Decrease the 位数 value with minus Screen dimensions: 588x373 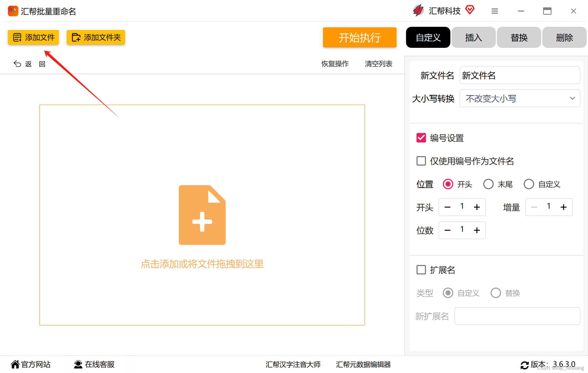tap(447, 230)
